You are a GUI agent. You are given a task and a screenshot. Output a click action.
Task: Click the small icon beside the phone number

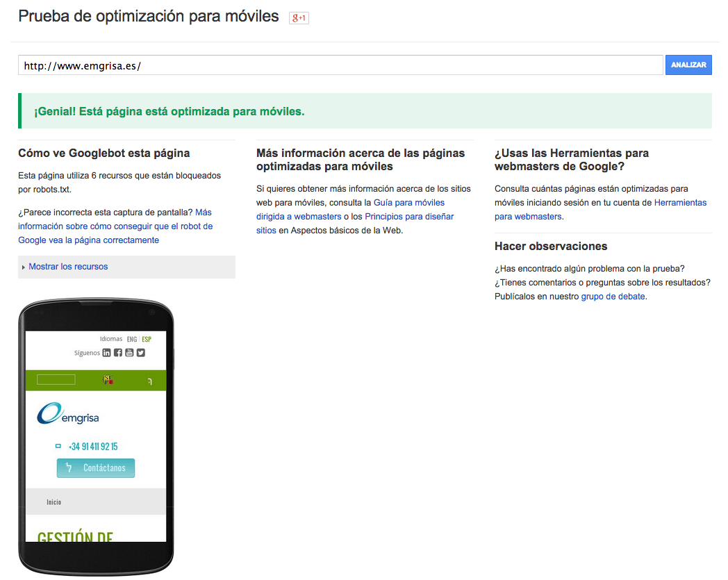click(x=58, y=447)
